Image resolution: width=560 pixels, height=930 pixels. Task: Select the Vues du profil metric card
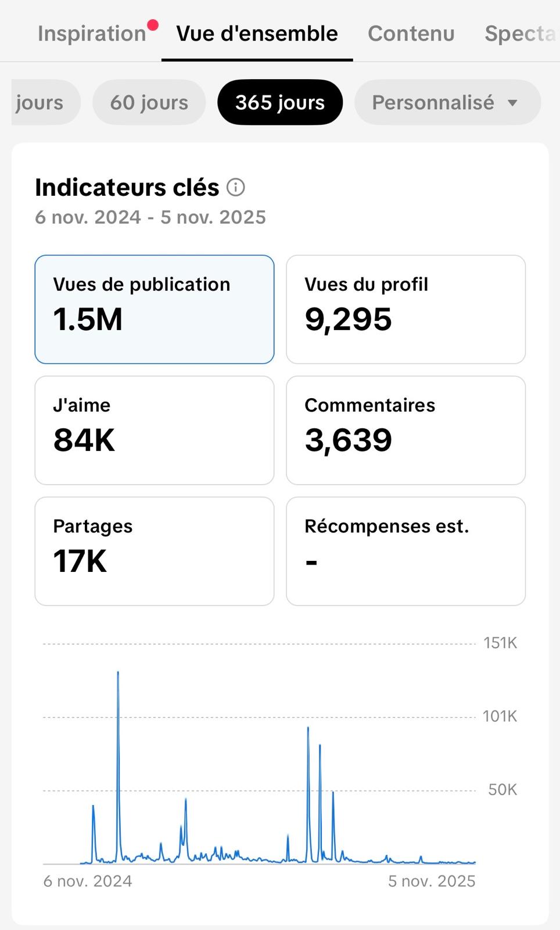405,309
